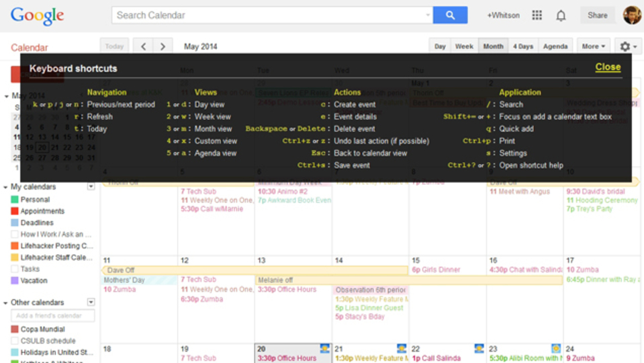Switch to Day view
The width and height of the screenshot is (644, 363).
coord(440,46)
